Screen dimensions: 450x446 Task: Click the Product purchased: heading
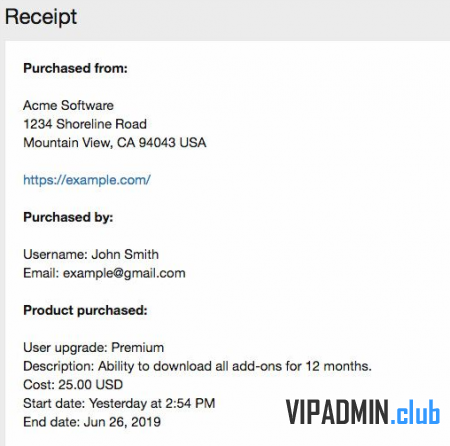[x=85, y=311]
